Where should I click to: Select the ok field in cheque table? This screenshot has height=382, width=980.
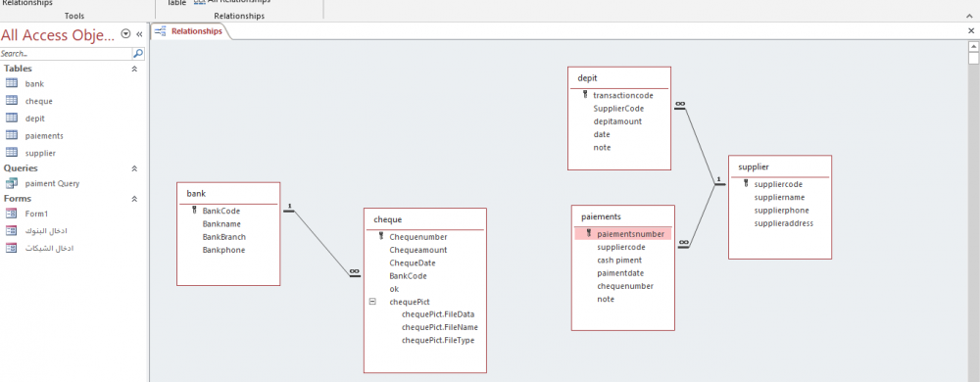coord(394,289)
